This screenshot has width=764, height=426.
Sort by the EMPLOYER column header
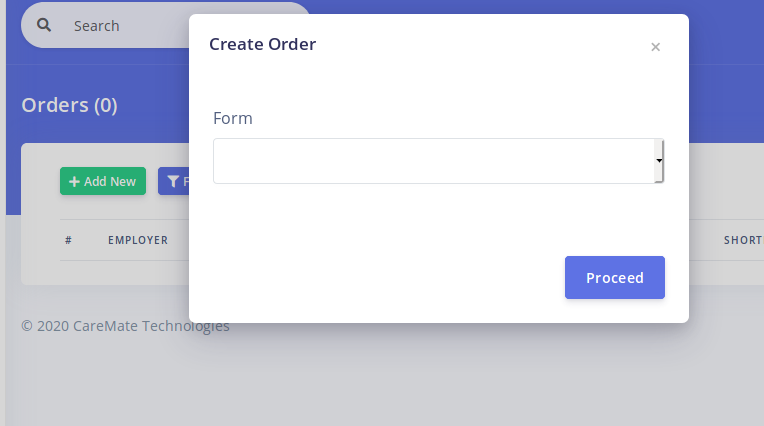138,240
